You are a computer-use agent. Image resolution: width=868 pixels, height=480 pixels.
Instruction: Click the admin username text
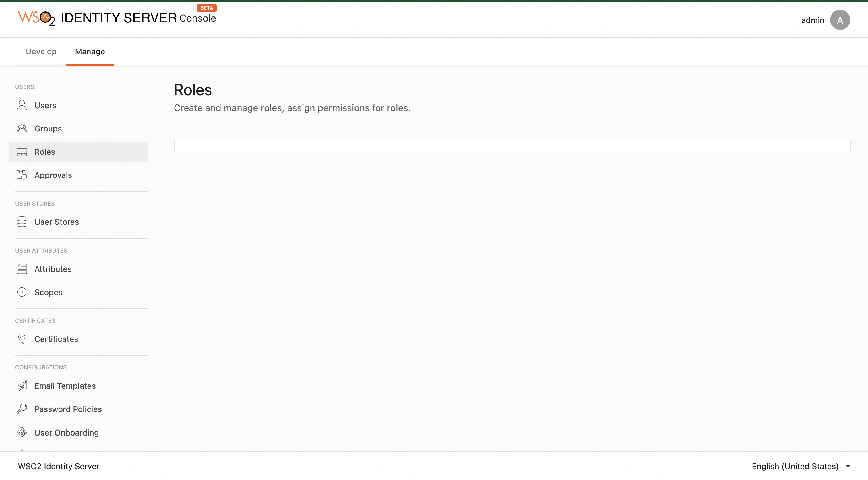(812, 20)
